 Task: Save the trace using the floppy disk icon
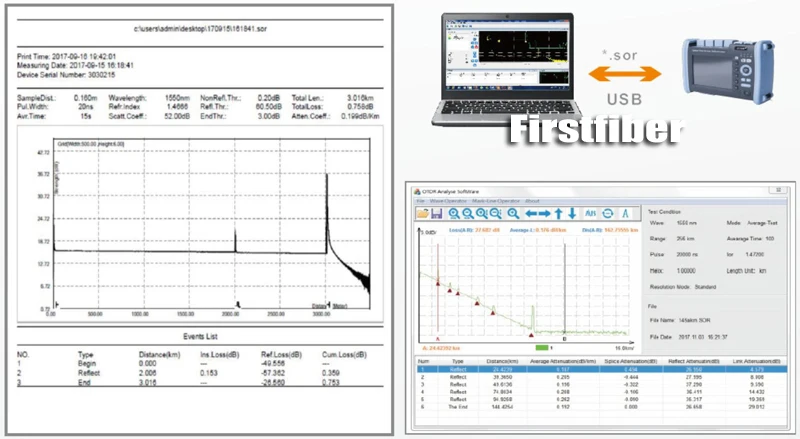tap(437, 213)
